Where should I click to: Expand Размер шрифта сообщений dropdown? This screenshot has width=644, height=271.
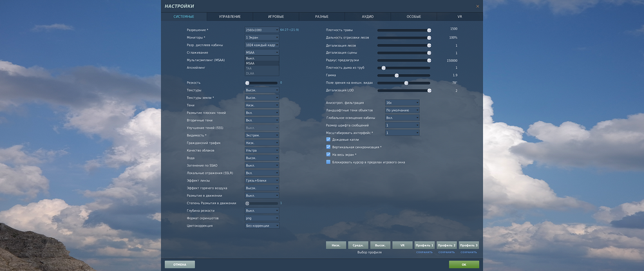click(402, 126)
